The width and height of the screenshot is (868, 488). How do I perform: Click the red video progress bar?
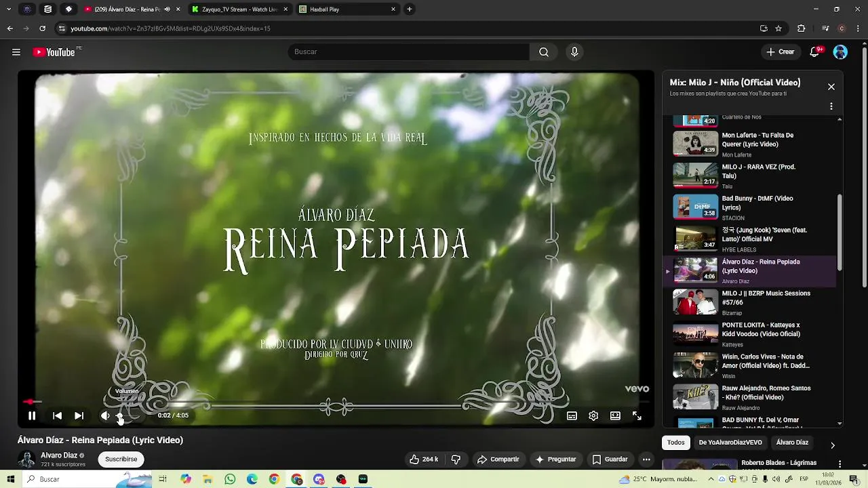[x=336, y=402]
